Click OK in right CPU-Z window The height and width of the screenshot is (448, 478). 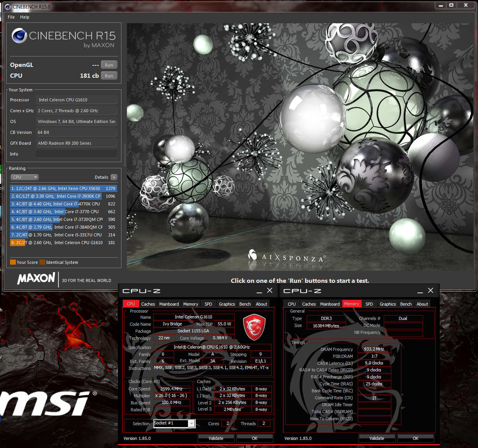pos(415,438)
